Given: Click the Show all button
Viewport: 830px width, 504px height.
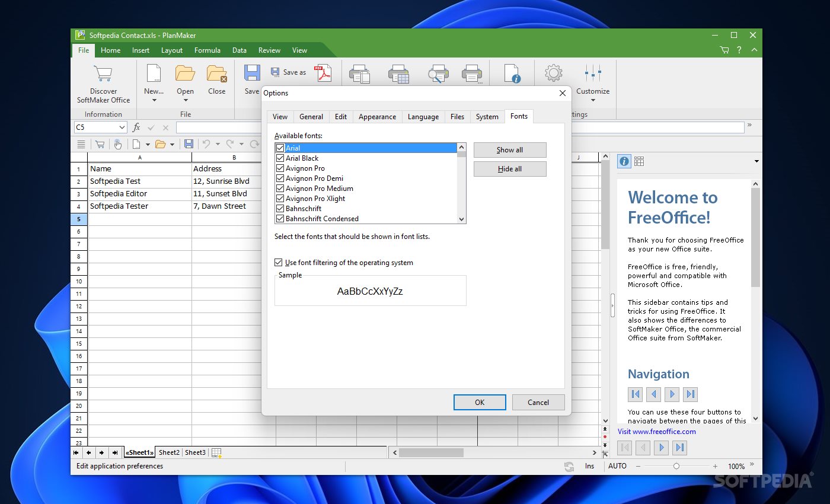Looking at the screenshot, I should click(510, 150).
